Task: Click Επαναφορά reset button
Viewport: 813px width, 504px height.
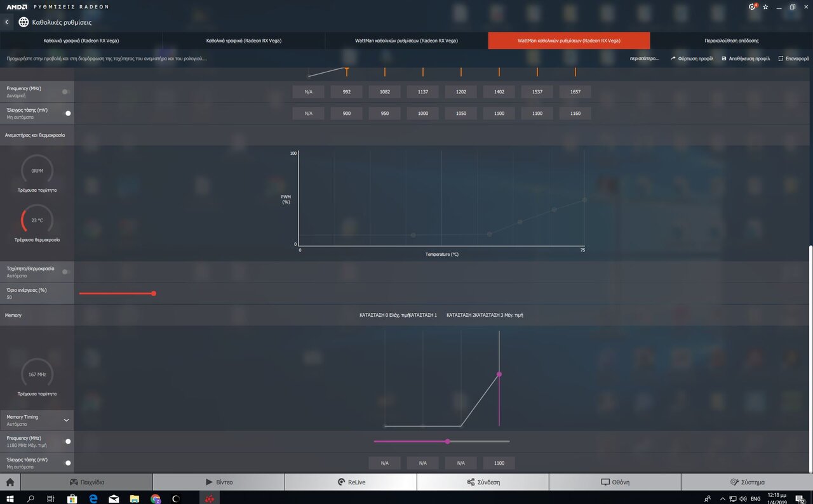Action: coord(793,58)
